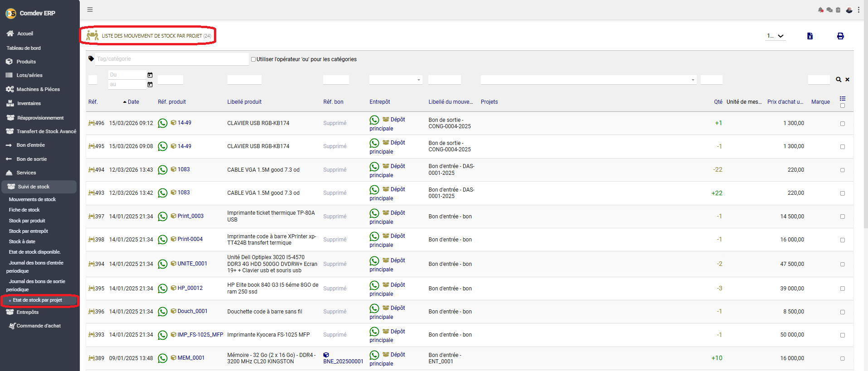Select the checkbox for row 389
Screen dimensions: 868x371
(843, 358)
